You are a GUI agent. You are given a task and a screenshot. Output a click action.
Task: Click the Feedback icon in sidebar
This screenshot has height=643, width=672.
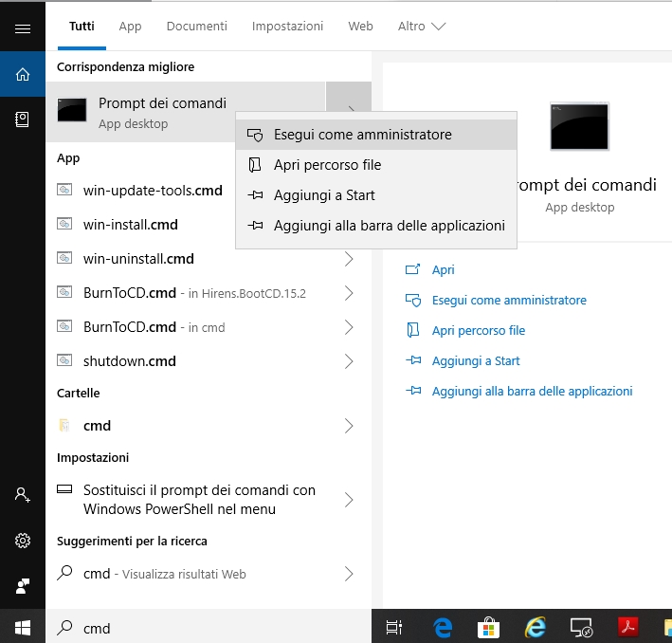[23, 586]
